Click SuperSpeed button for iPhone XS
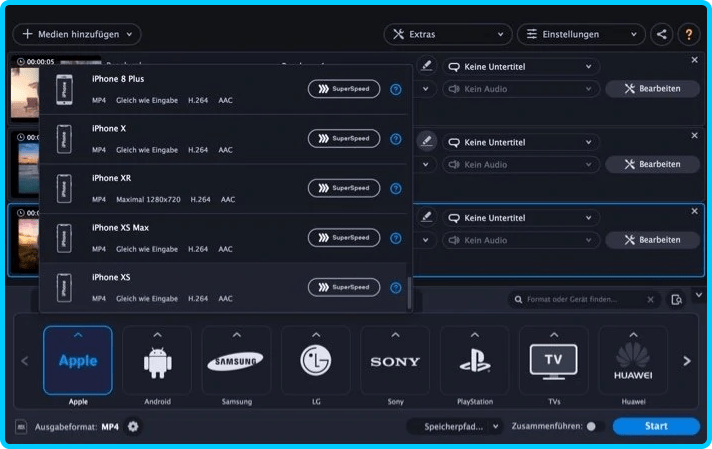 click(x=344, y=287)
